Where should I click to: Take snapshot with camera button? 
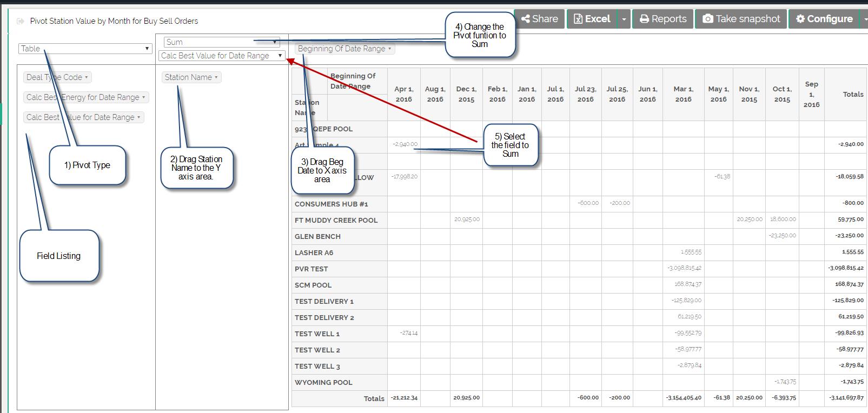coord(741,19)
